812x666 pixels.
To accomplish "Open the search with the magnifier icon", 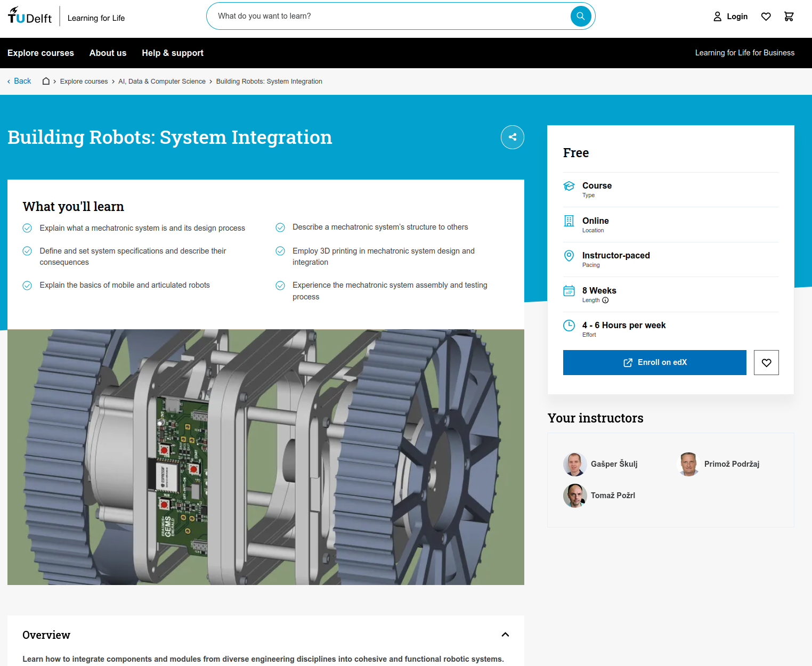I will (x=580, y=16).
